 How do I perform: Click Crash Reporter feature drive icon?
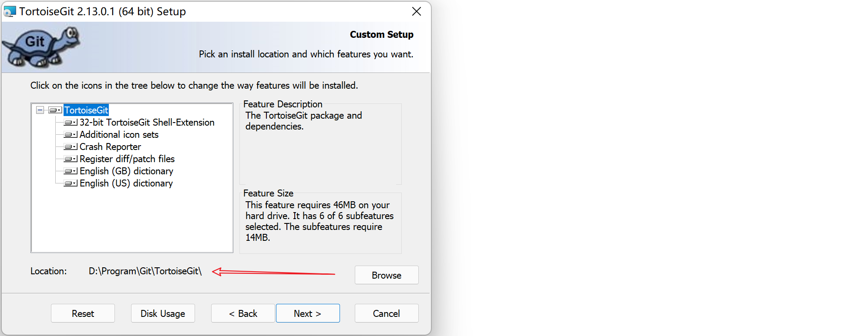pyautogui.click(x=71, y=147)
